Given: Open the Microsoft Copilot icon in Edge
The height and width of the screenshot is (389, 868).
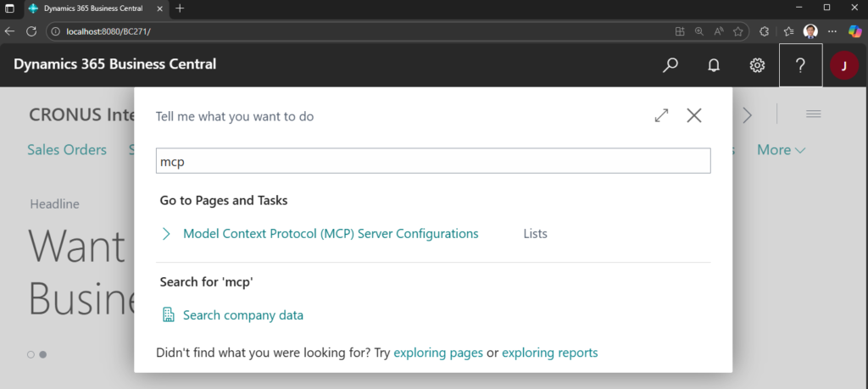Looking at the screenshot, I should click(854, 31).
